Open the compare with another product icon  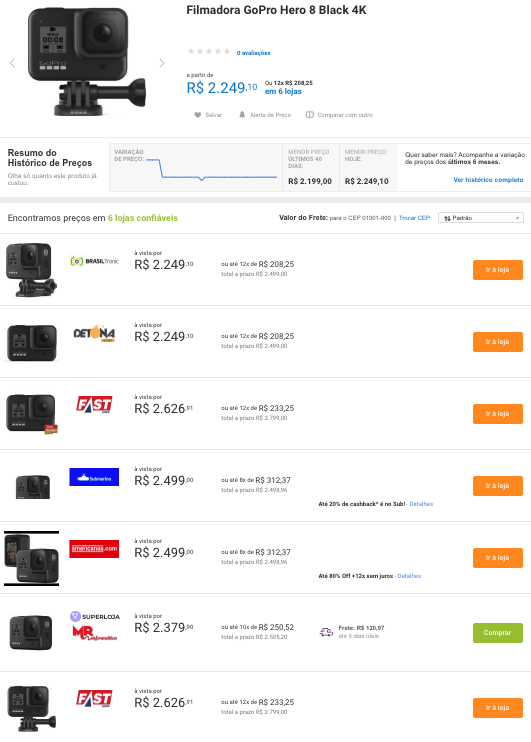tap(310, 115)
